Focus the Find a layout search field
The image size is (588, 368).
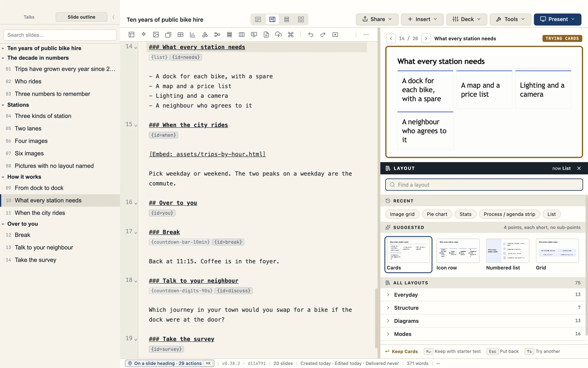pyautogui.click(x=484, y=185)
